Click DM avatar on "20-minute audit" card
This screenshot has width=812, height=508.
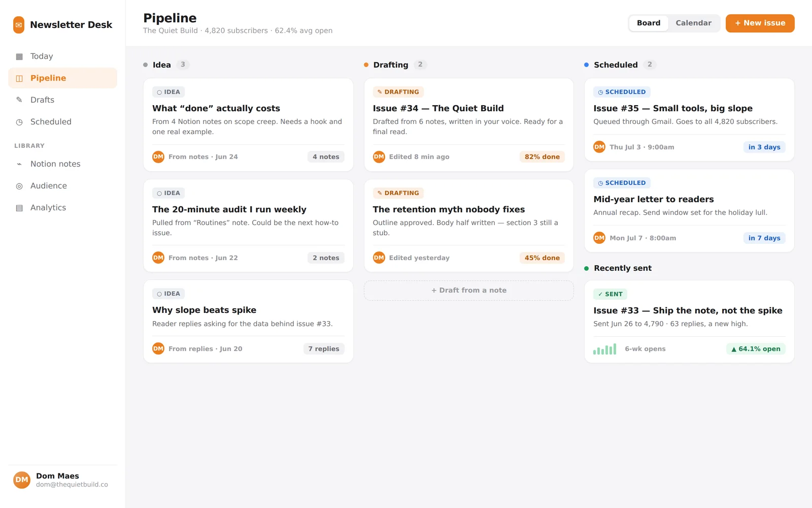(x=158, y=258)
